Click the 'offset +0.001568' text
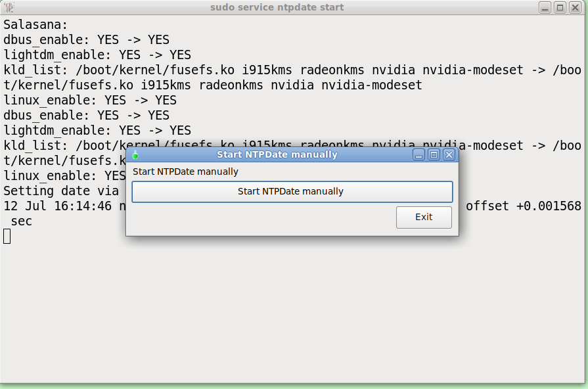Screen dimensions: 588x389 (x=524, y=206)
